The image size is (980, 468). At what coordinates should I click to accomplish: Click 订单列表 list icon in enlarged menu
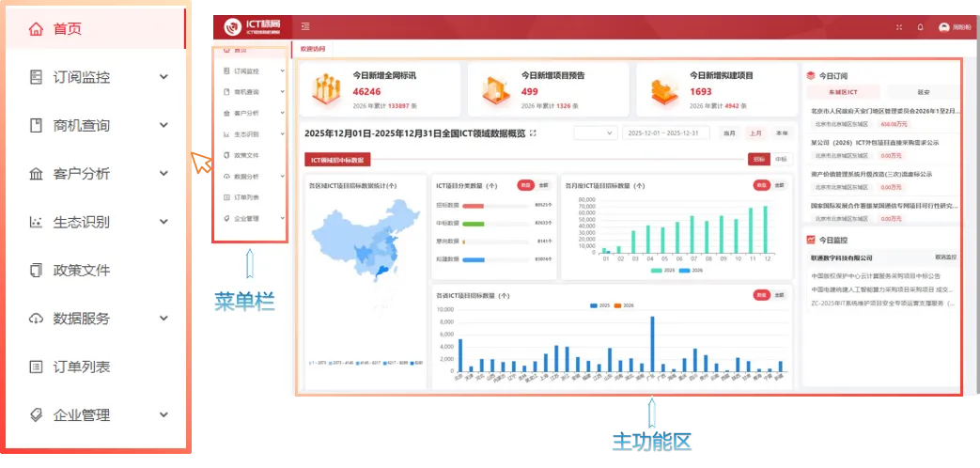tap(37, 367)
